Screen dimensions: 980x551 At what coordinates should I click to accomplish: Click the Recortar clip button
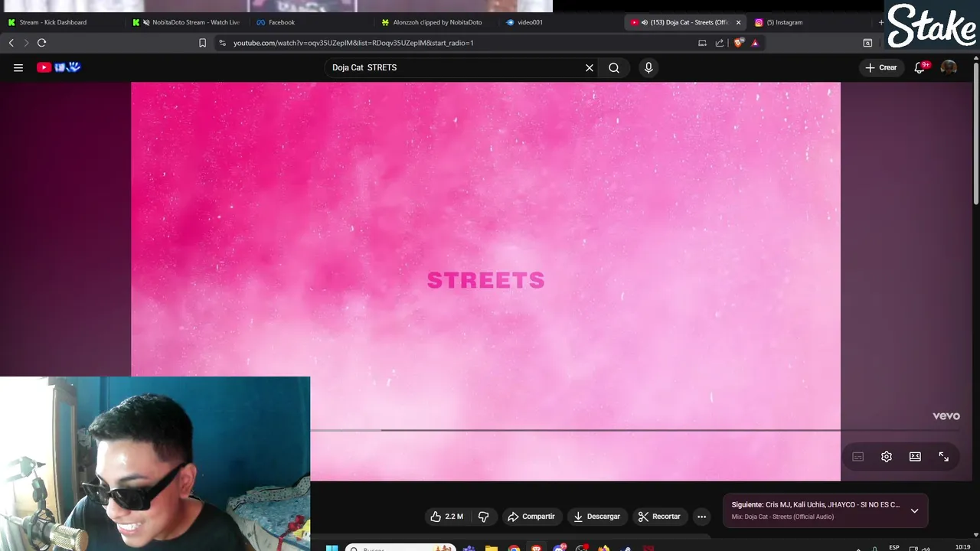point(659,517)
